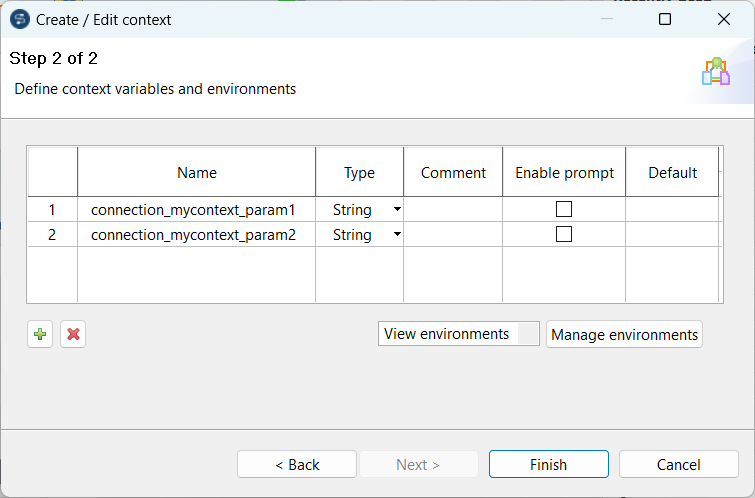
Task: Open Type dropdown for connection_mycontext_param1
Action: point(397,210)
